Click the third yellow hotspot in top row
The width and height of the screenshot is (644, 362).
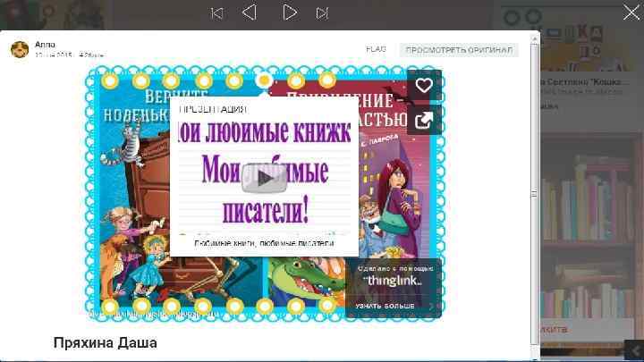171,80
